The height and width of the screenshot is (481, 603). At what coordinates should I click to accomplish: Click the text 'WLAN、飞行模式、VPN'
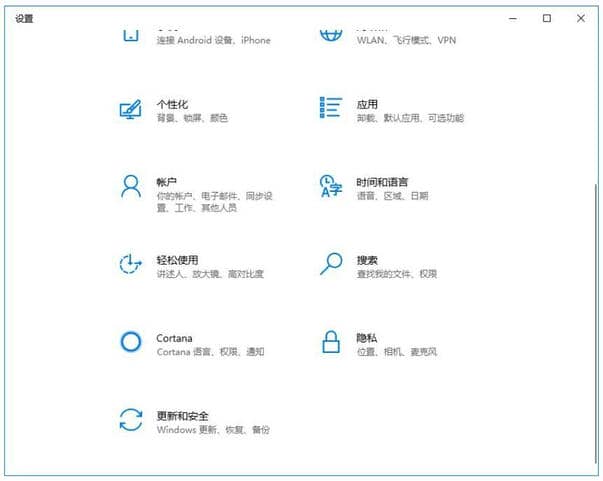tap(406, 40)
